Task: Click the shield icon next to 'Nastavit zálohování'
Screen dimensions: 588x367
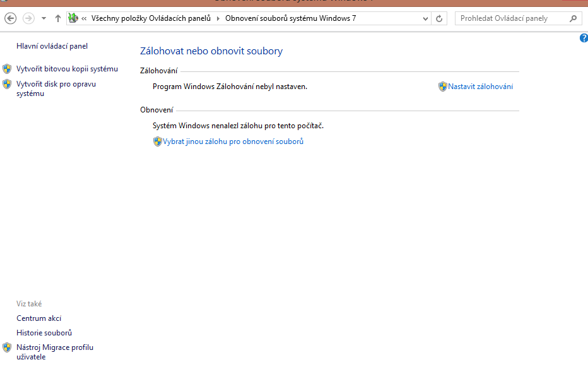Action: [x=442, y=87]
